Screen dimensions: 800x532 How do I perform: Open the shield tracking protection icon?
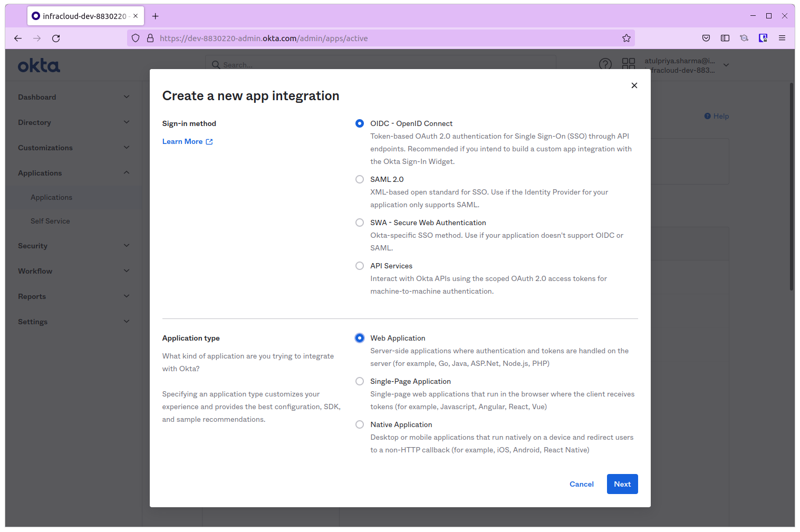(x=136, y=38)
